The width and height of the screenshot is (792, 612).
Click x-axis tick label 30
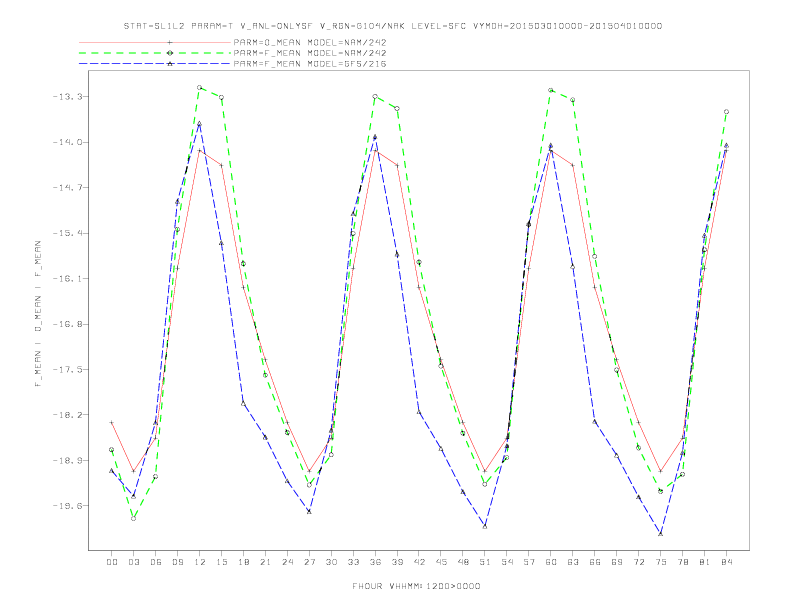click(331, 562)
